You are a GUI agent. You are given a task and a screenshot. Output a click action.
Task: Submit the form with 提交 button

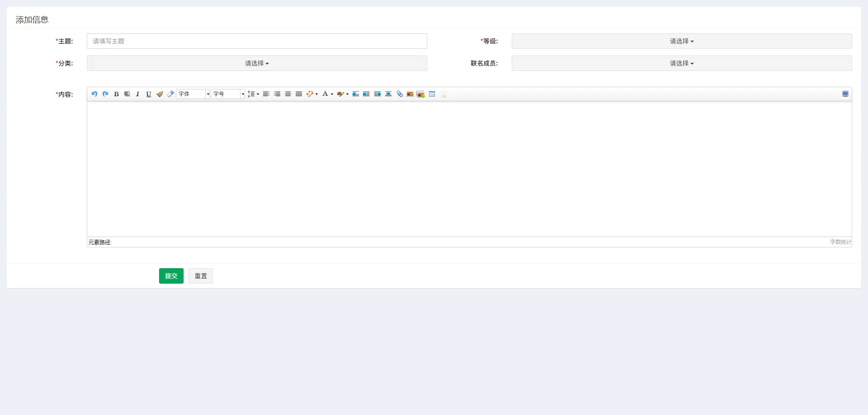point(171,276)
